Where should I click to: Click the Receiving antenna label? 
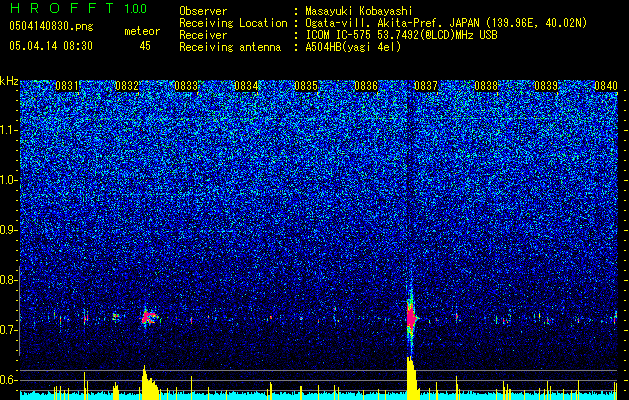(x=230, y=47)
